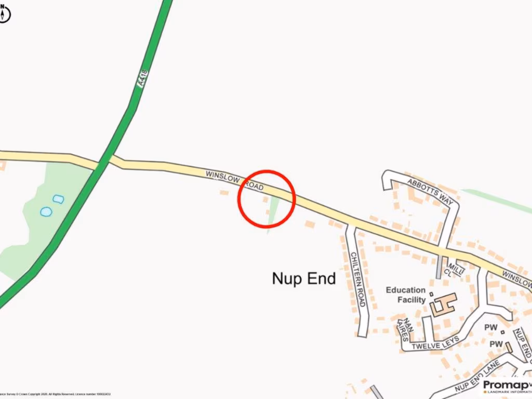Click the Winslow Road label near the circle
Screen dimensions: 532x399
click(x=234, y=180)
